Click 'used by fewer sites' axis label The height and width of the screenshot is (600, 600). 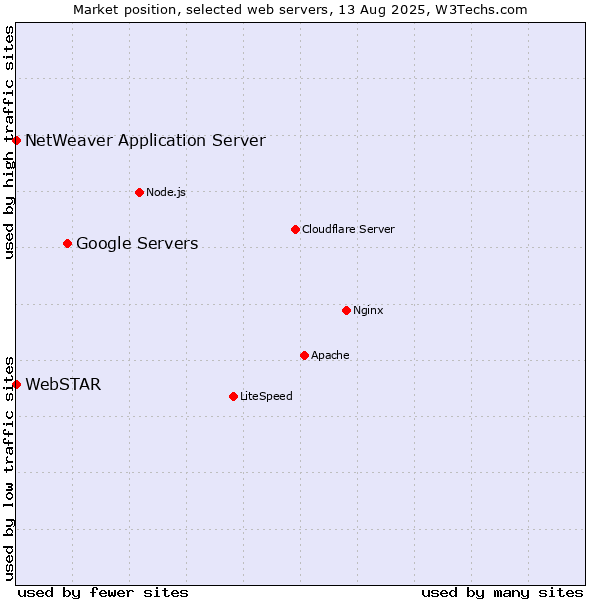[103, 593]
